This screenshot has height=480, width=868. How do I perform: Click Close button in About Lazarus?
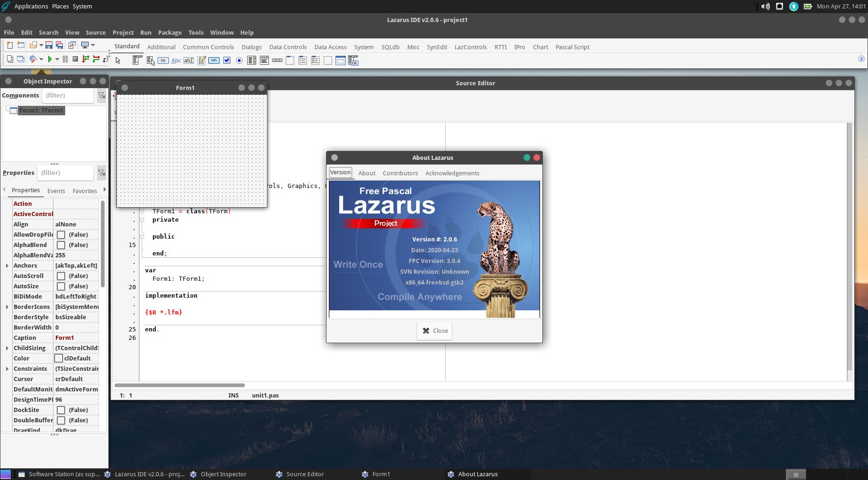click(x=434, y=330)
